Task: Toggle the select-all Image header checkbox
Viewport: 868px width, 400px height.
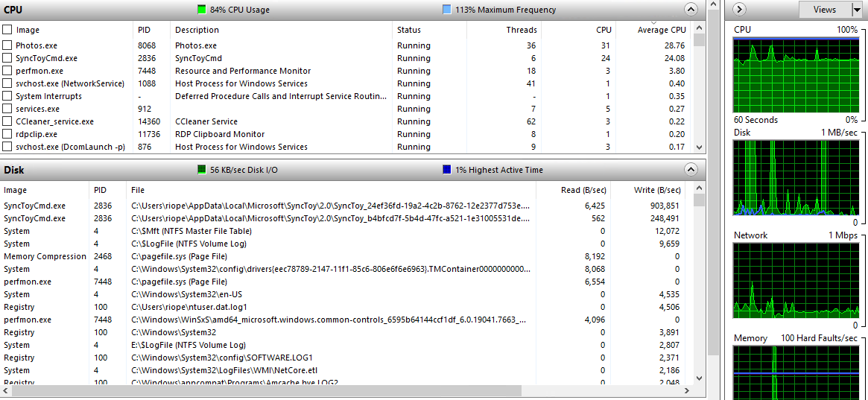Action: pyautogui.click(x=7, y=30)
